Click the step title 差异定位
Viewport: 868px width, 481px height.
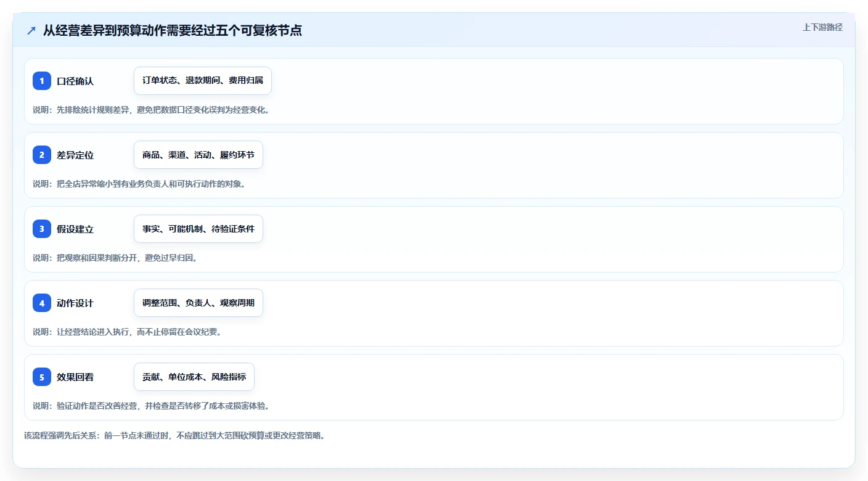click(x=75, y=155)
